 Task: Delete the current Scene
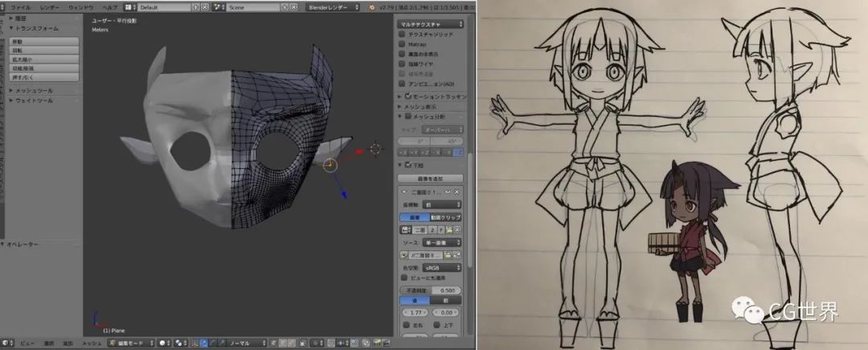coord(293,7)
